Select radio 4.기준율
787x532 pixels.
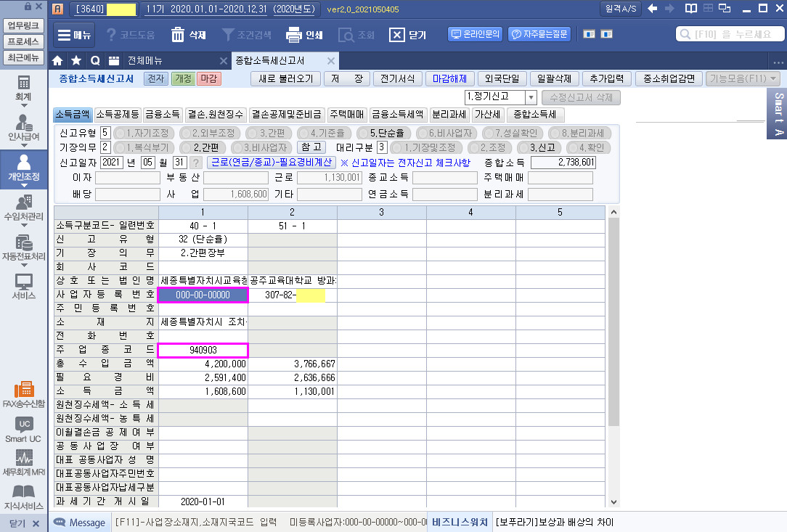(x=324, y=133)
